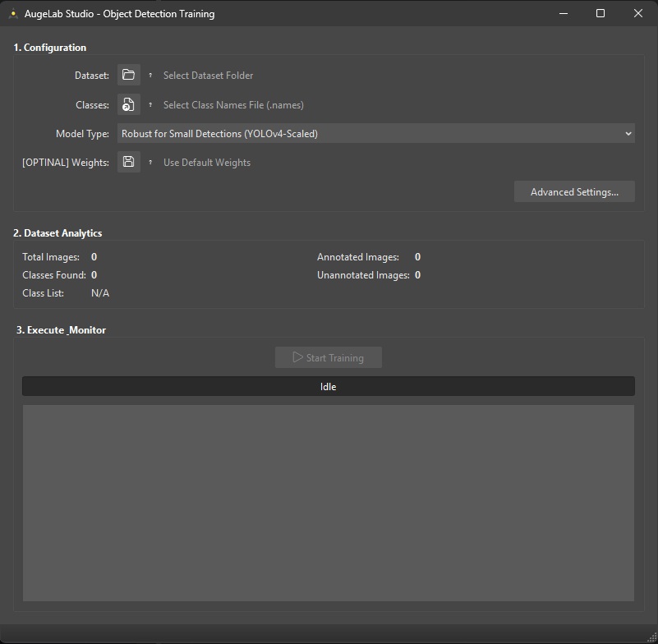Image resolution: width=658 pixels, height=644 pixels.
Task: Open Advanced Settings dialog
Action: 574,191
